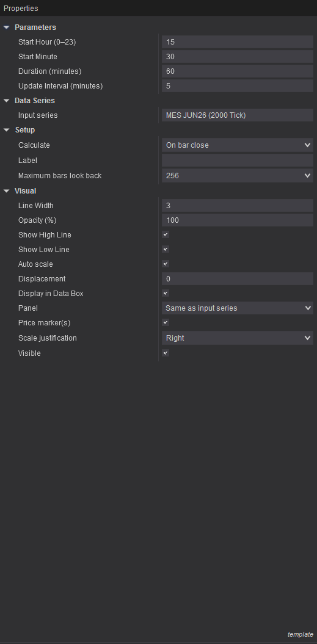Toggle the Show High Line checkbox
This screenshot has height=644, width=317.
166,234
